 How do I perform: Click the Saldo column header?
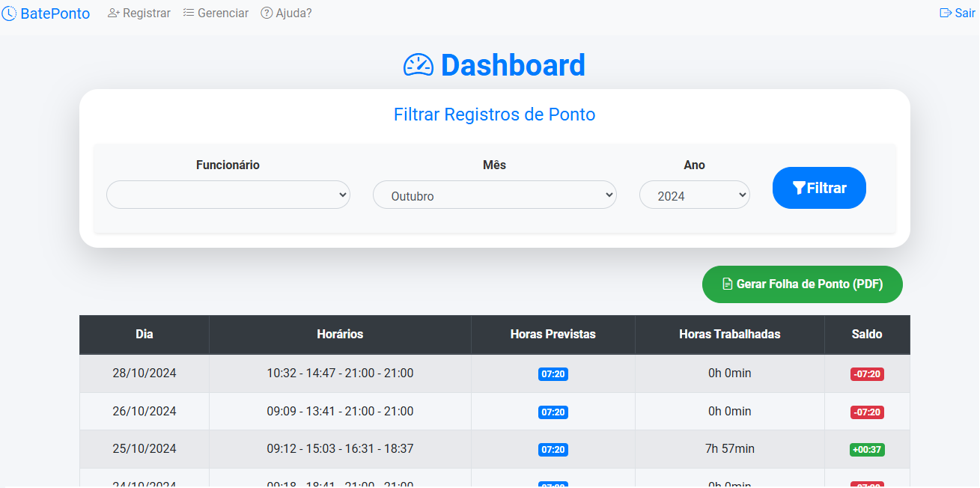click(x=867, y=335)
